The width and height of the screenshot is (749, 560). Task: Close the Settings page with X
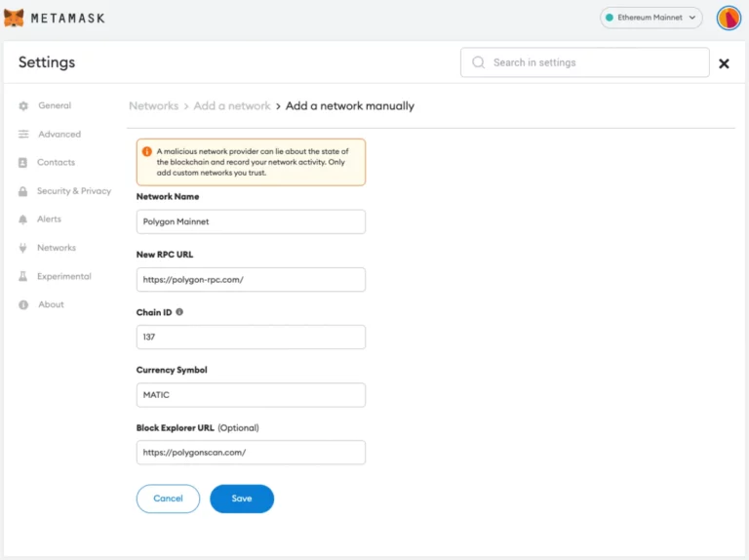(x=725, y=63)
